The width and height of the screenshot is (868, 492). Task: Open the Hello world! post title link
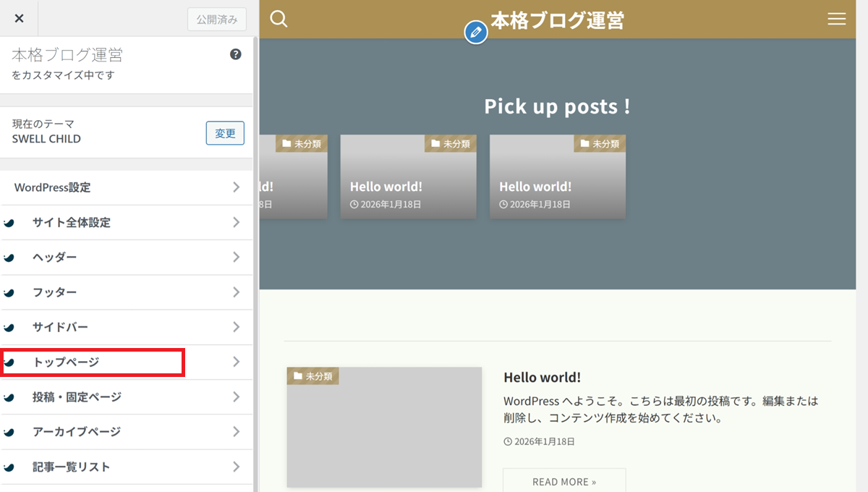(542, 377)
